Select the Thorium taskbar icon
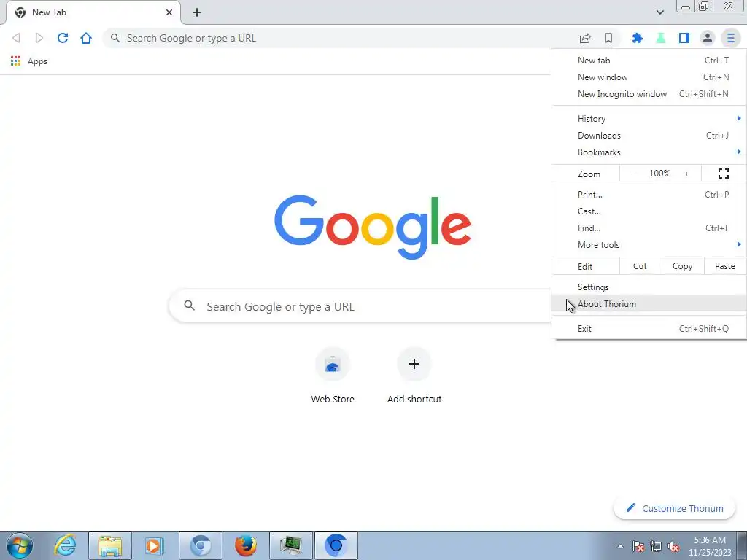747x560 pixels. [x=336, y=545]
